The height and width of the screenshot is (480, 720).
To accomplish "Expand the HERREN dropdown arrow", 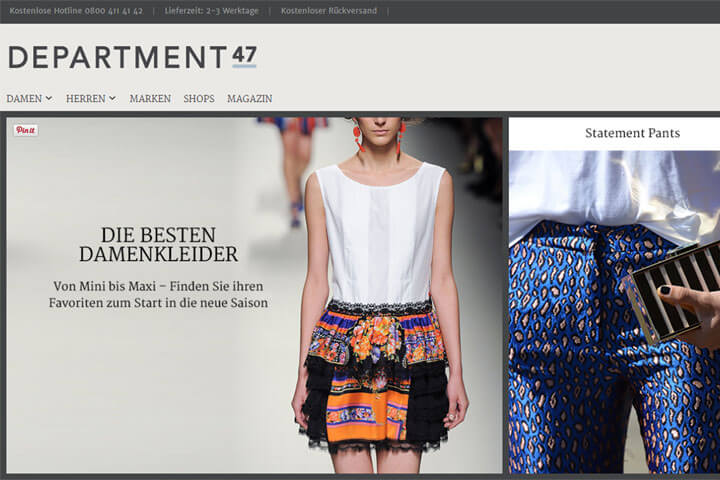I will [x=112, y=98].
